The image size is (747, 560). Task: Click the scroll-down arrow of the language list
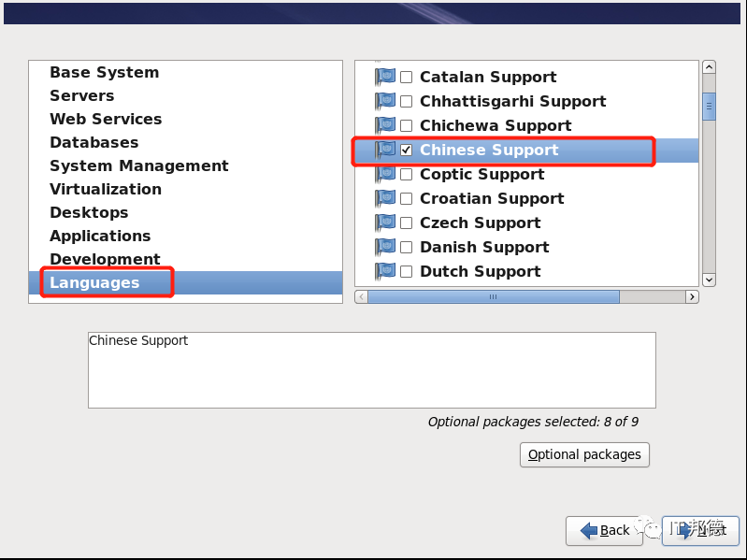pos(709,280)
